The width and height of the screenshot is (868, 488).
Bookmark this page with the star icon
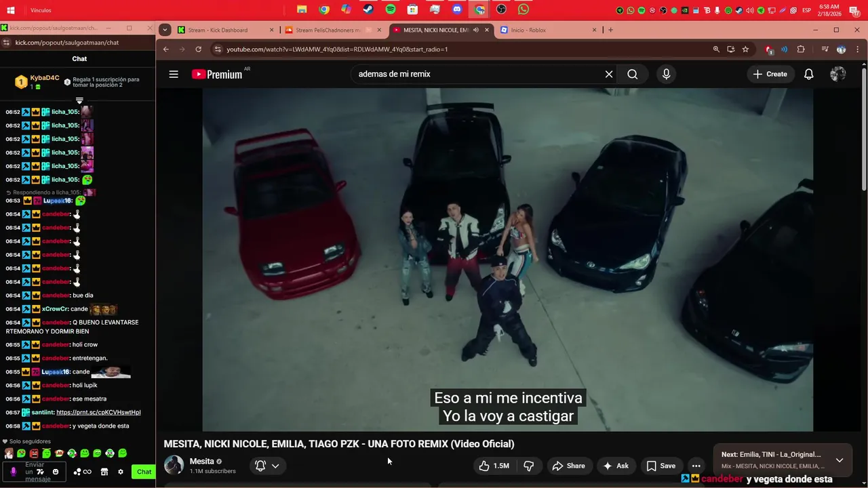pyautogui.click(x=745, y=49)
